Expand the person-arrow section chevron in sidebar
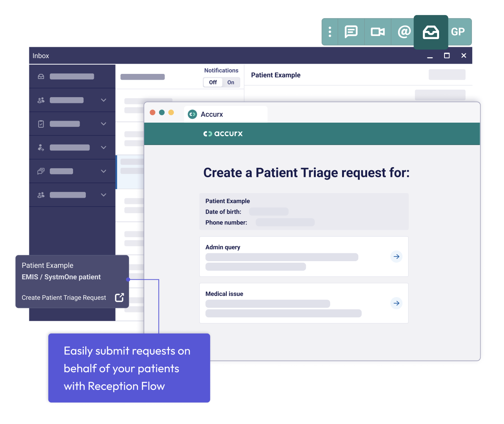 (104, 147)
